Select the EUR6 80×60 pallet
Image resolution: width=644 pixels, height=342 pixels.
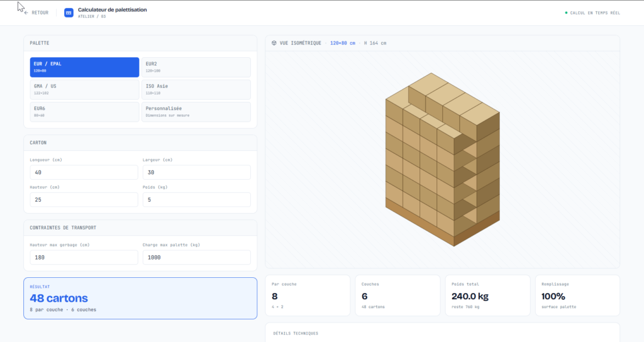(85, 112)
